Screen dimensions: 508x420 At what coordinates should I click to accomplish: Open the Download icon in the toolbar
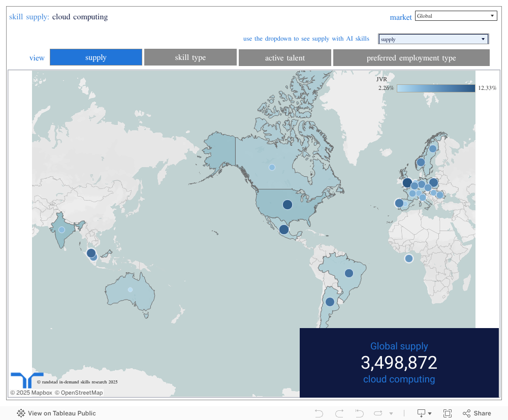422,413
